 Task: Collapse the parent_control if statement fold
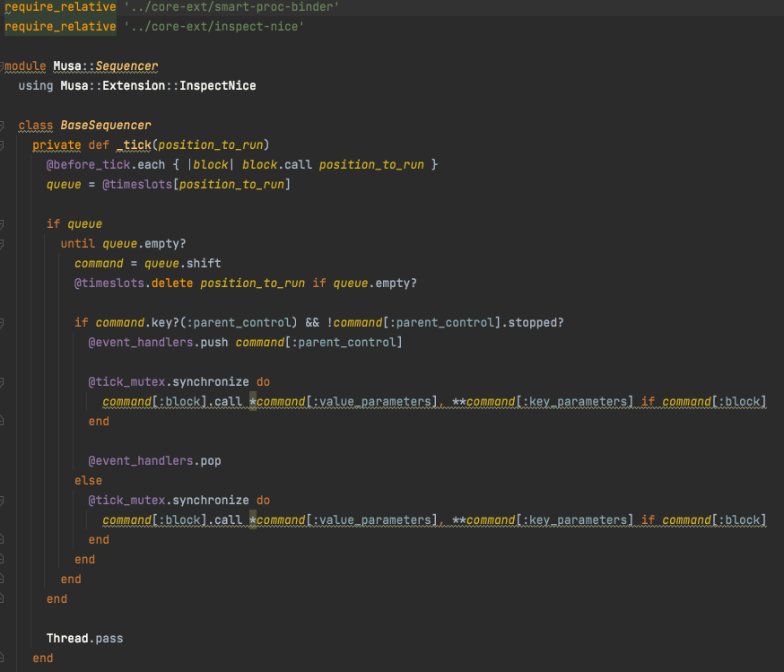[x=4, y=322]
